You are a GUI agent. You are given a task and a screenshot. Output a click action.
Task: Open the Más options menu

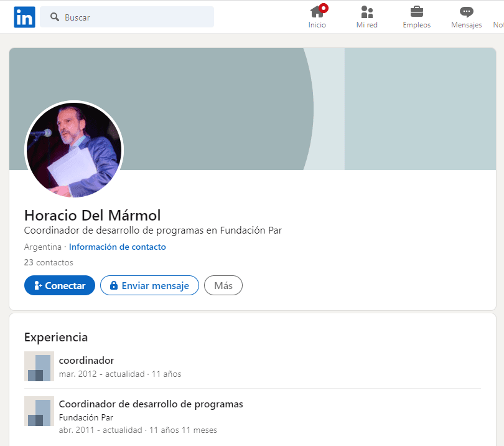[223, 285]
